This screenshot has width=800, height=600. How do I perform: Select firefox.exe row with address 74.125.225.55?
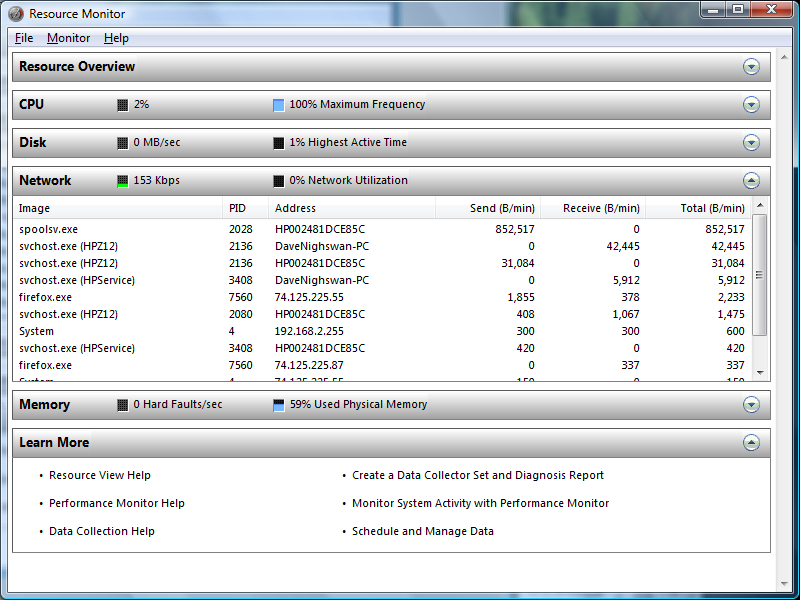(382, 297)
